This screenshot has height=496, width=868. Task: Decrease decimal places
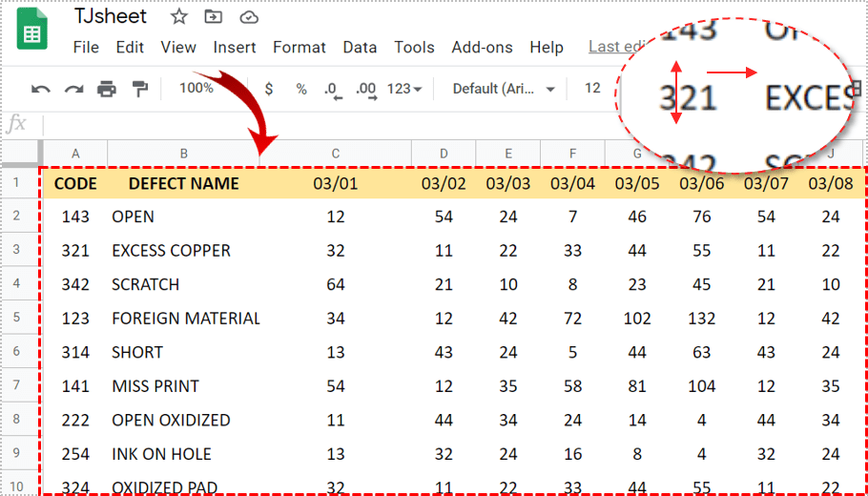(x=331, y=89)
